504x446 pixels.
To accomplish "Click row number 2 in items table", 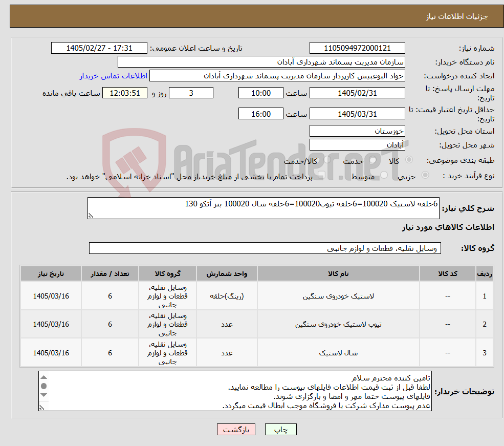I will [x=485, y=325].
